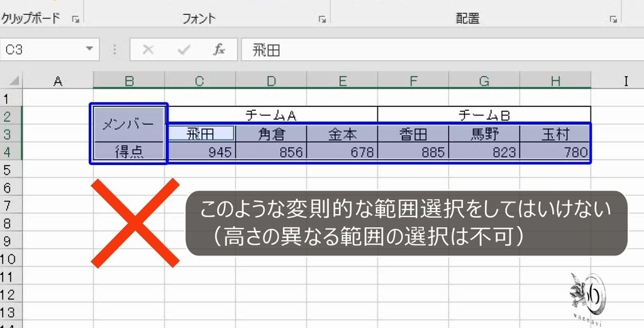Select the score cell 678

(x=342, y=151)
